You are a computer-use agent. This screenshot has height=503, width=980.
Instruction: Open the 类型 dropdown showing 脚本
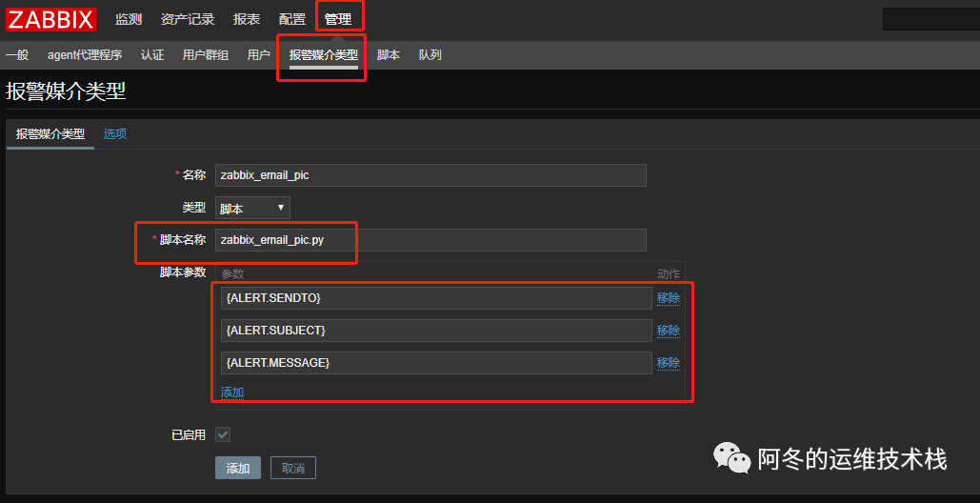(x=252, y=208)
